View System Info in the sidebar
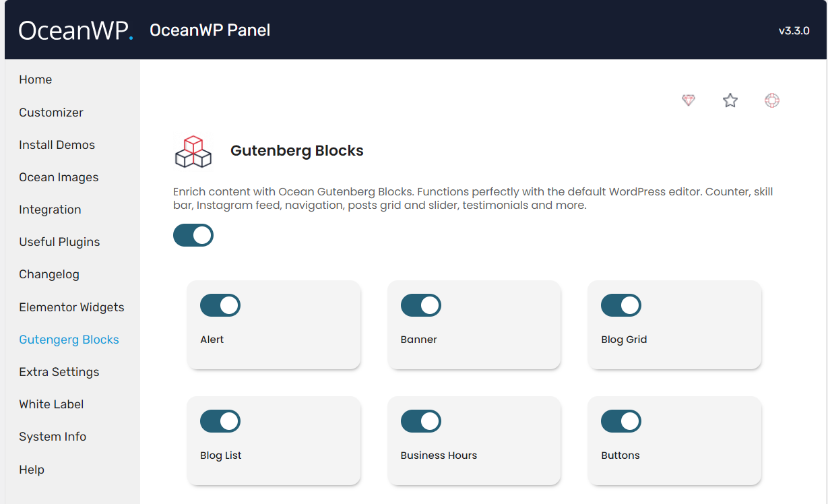828x504 pixels. click(x=53, y=437)
